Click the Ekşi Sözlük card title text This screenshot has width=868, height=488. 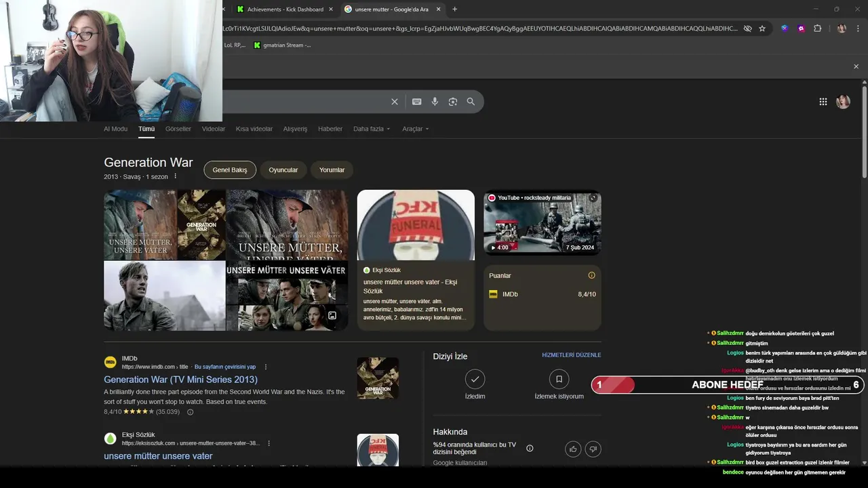coord(410,286)
